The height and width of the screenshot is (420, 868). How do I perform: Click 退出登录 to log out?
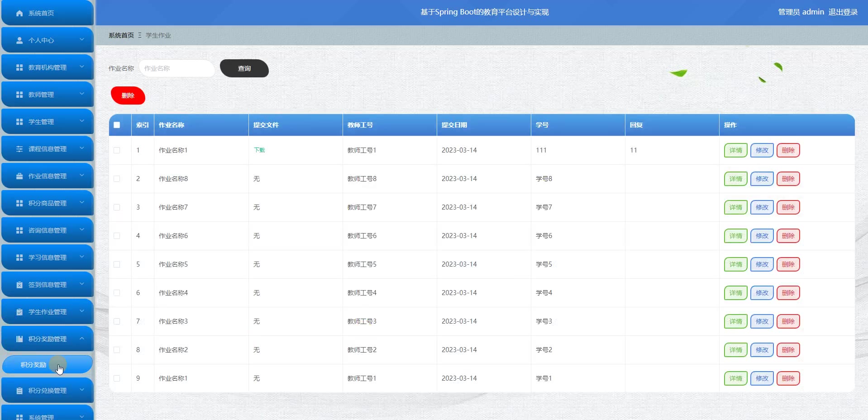843,12
